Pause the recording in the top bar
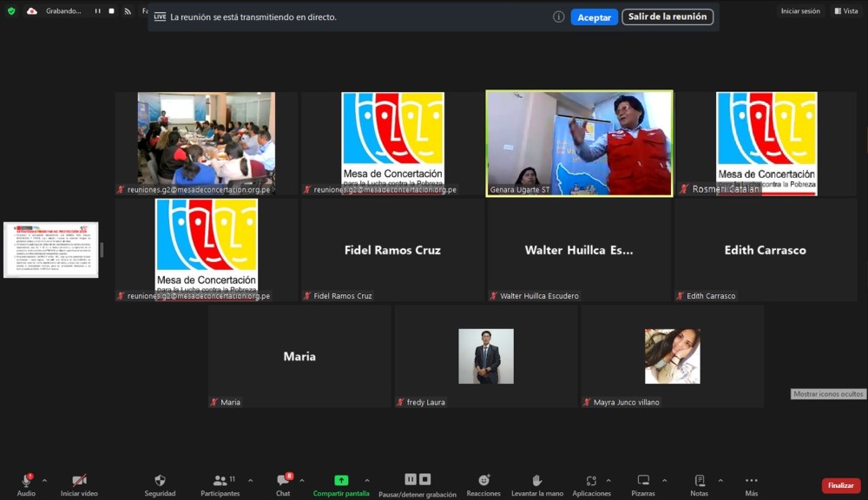Image resolution: width=868 pixels, height=500 pixels. click(97, 11)
